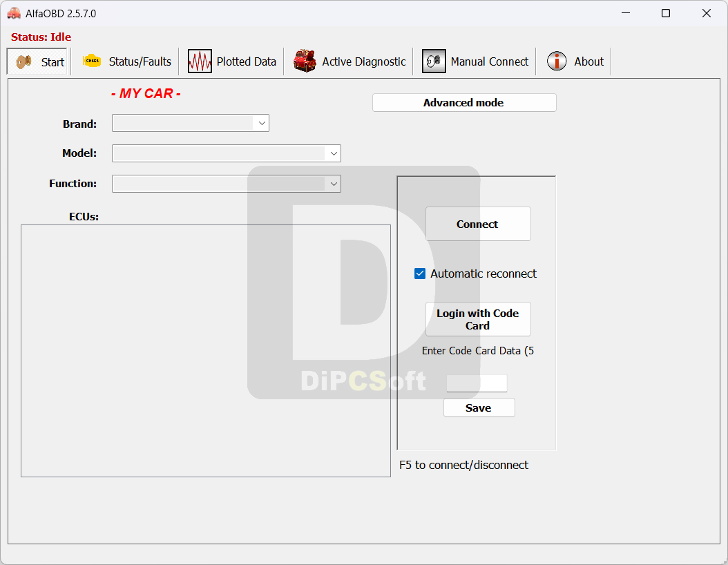The height and width of the screenshot is (565, 728).
Task: Switch to the Start tab
Action: coord(37,61)
